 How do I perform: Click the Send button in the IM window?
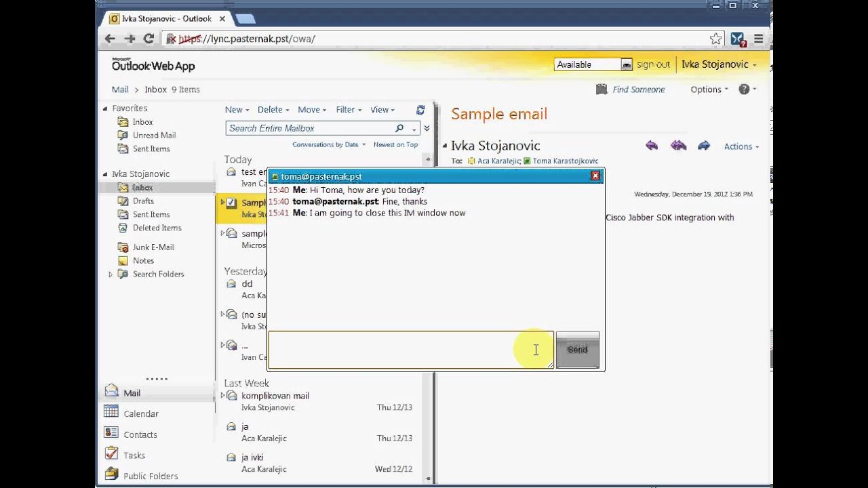(x=577, y=350)
